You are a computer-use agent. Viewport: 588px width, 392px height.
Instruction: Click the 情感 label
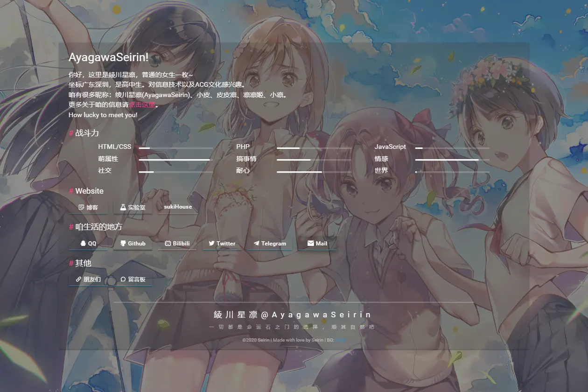click(x=381, y=159)
